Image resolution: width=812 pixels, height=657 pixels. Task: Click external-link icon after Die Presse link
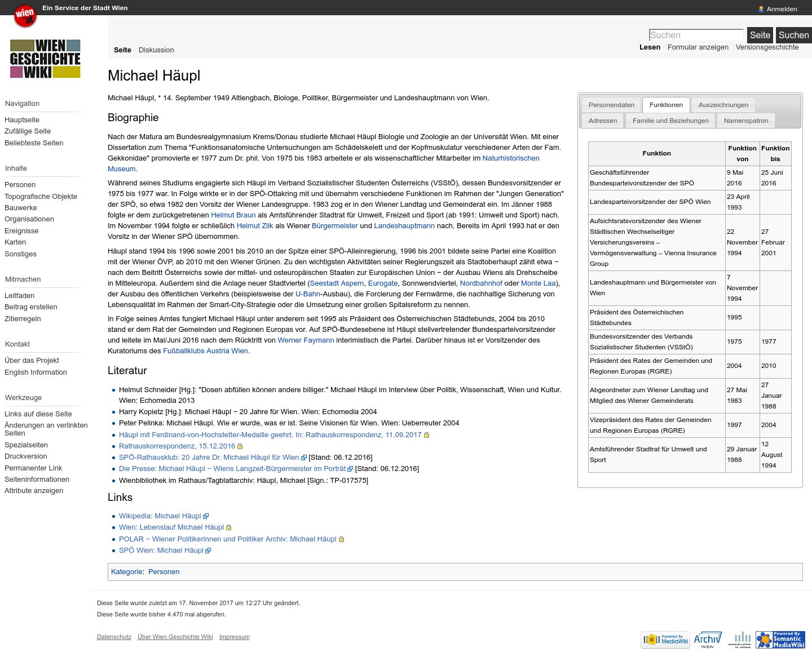coord(350,469)
